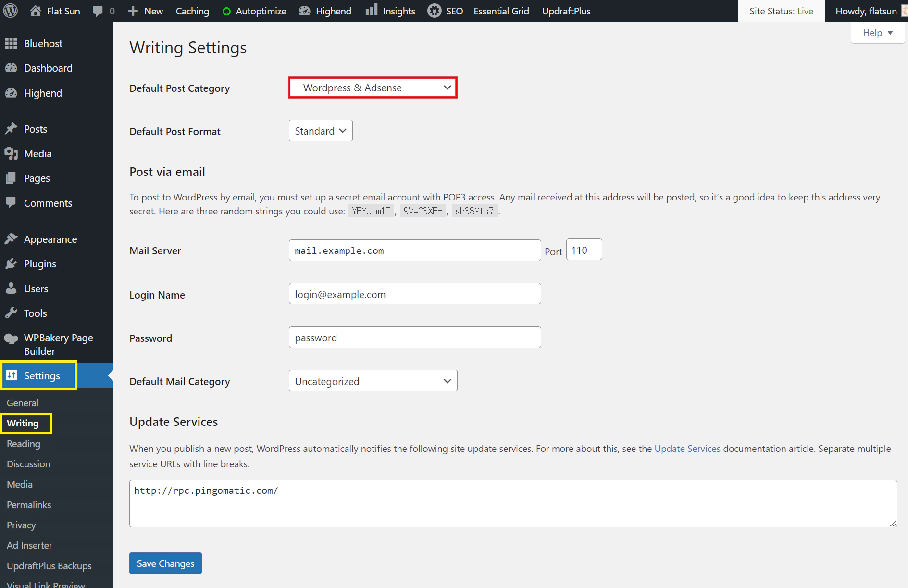Expand the Help panel
Viewport: 908px width, 588px height.
878,33
